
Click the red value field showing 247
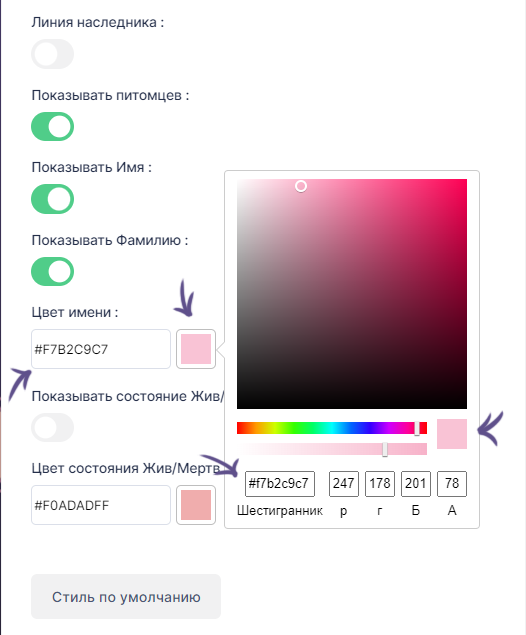coord(344,484)
